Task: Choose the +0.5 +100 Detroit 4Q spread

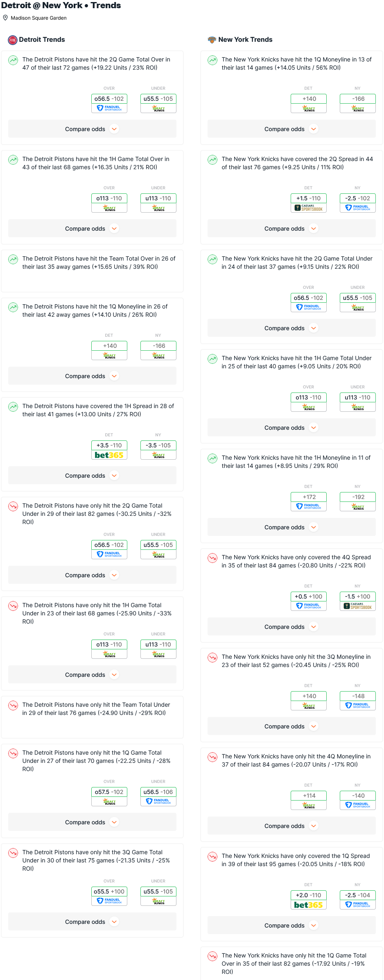Action: pos(308,597)
